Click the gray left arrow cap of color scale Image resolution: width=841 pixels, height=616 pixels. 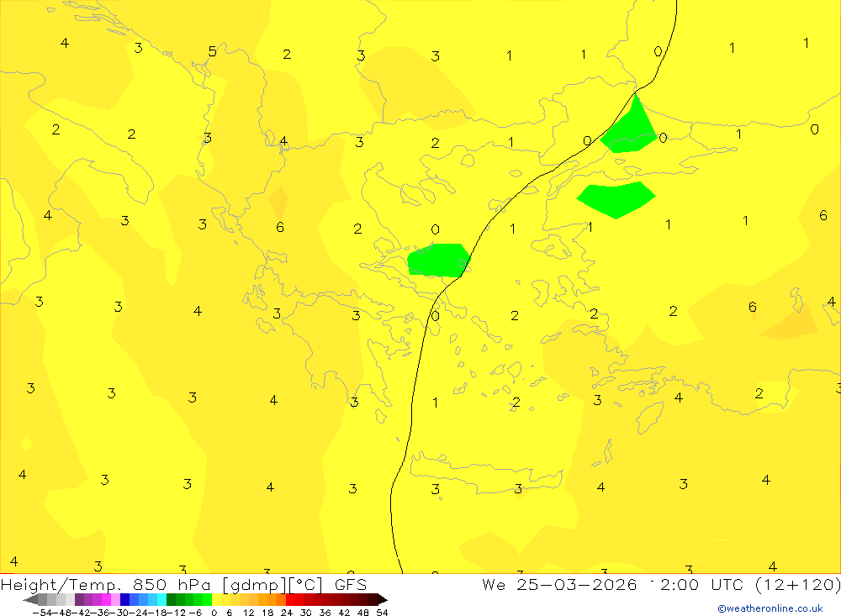30,600
